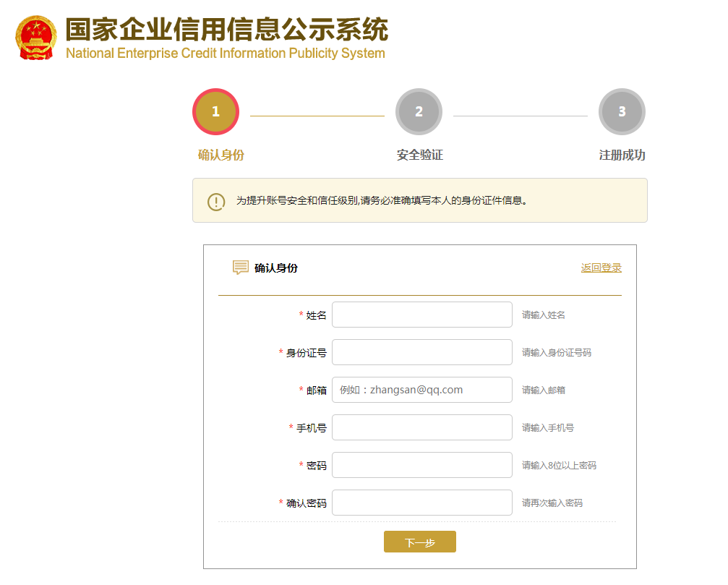Image resolution: width=728 pixels, height=585 pixels.
Task: Click the 安全验证 step label
Action: [x=419, y=155]
